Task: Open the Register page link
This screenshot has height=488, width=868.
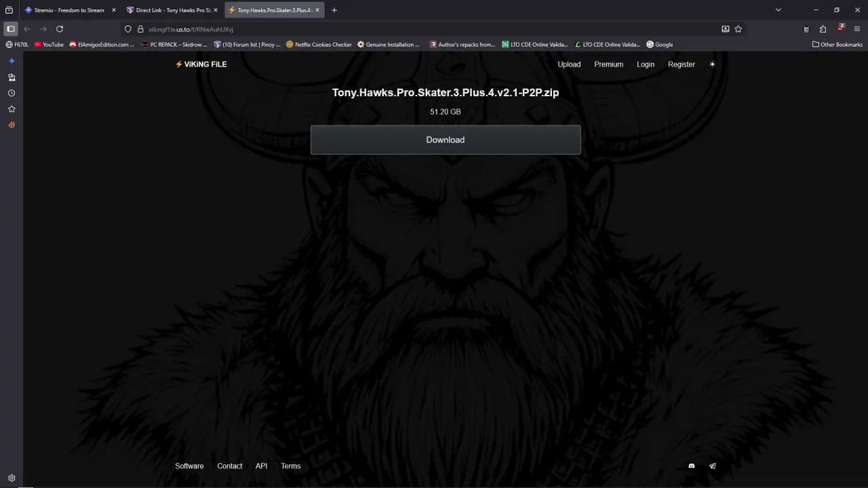Action: pyautogui.click(x=682, y=64)
